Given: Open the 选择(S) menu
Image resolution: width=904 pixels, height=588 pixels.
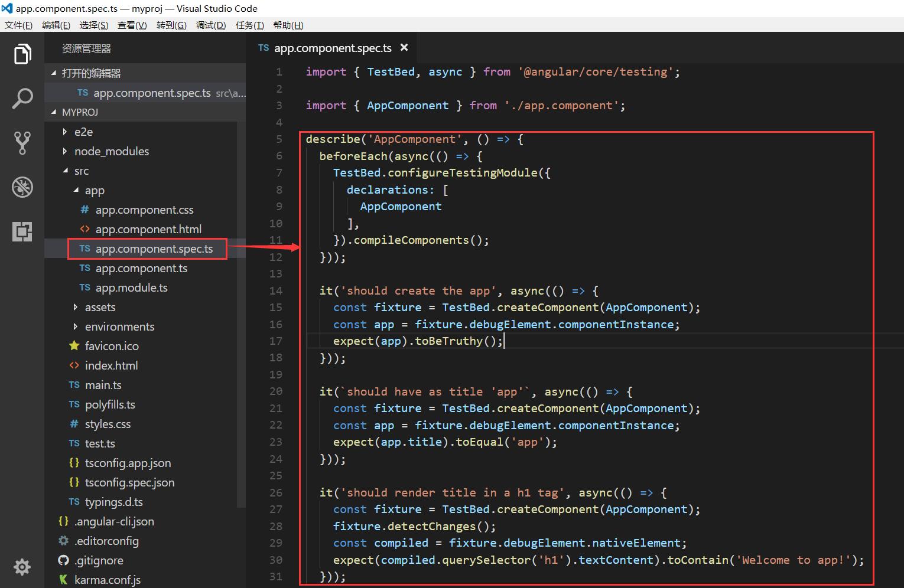Looking at the screenshot, I should (94, 25).
